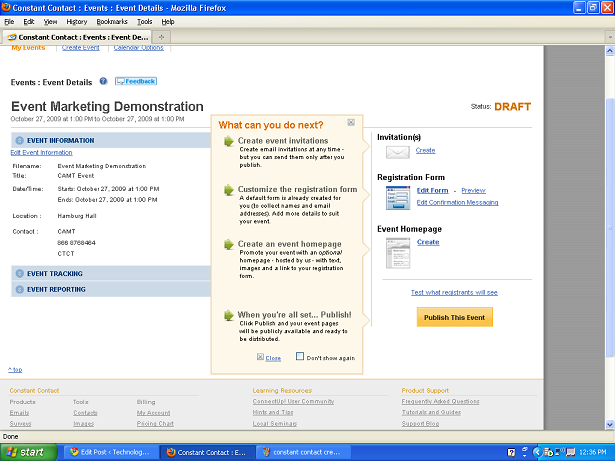
Task: Click the help question mark icon
Action: tap(103, 81)
